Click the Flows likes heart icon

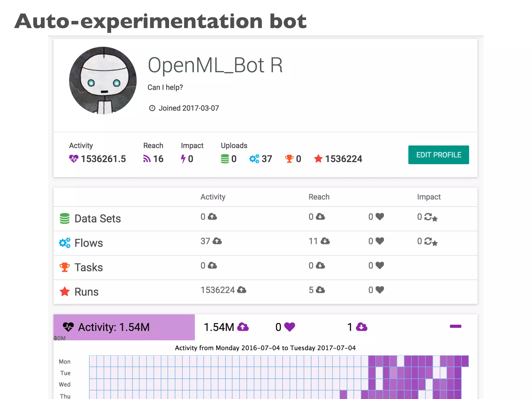[x=380, y=241]
